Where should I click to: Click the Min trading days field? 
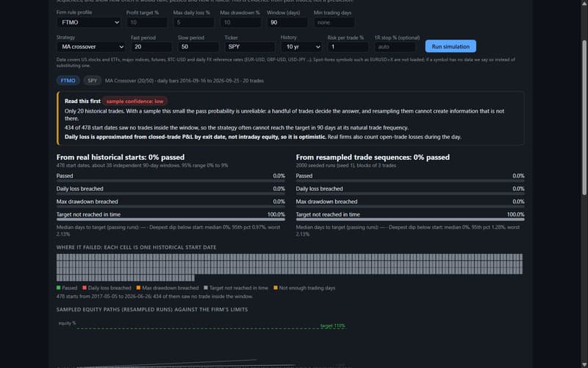click(334, 23)
